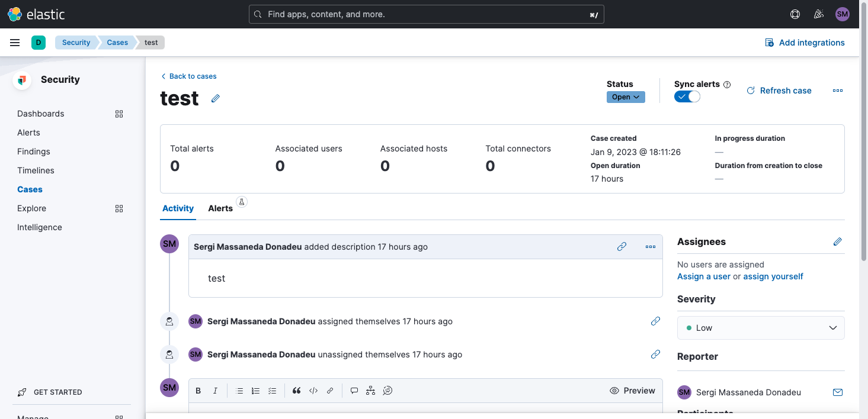
Task: Open Dashboards submenu grid icon
Action: click(x=119, y=114)
